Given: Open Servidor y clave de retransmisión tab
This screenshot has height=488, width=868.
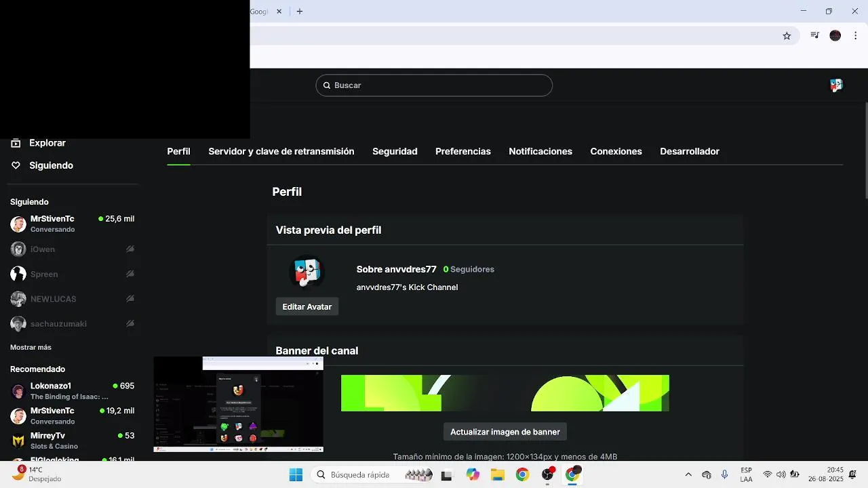Looking at the screenshot, I should click(281, 151).
